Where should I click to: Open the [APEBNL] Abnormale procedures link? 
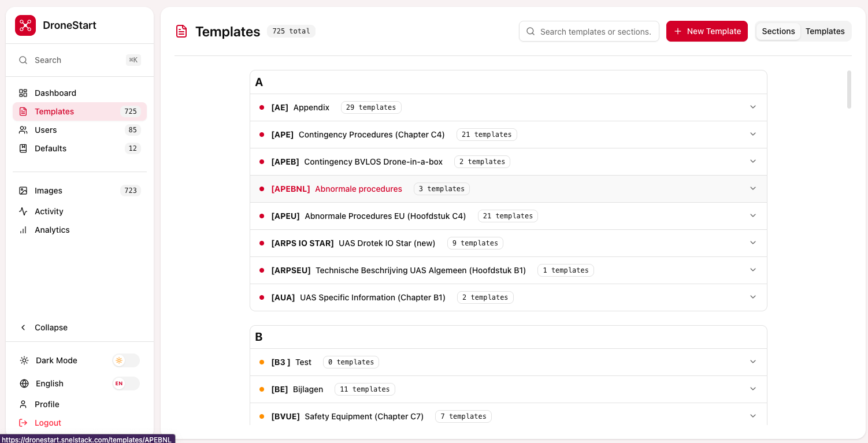358,189
